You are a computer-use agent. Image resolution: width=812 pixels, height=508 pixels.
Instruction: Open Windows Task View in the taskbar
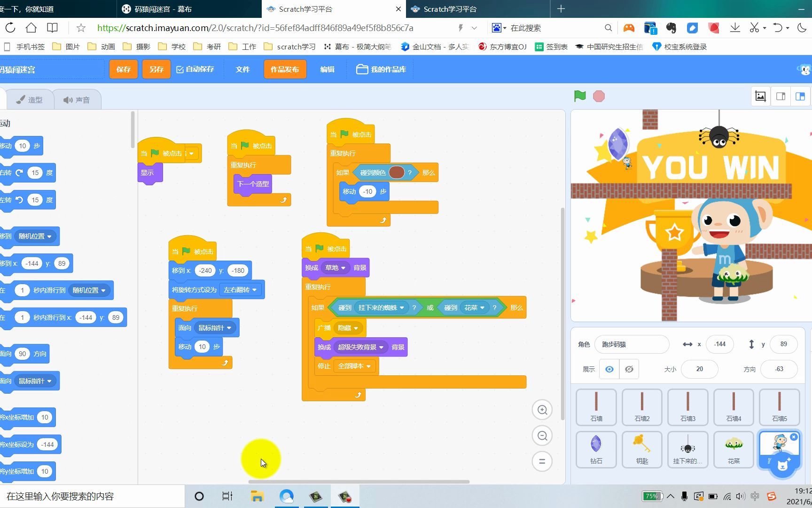tap(227, 496)
